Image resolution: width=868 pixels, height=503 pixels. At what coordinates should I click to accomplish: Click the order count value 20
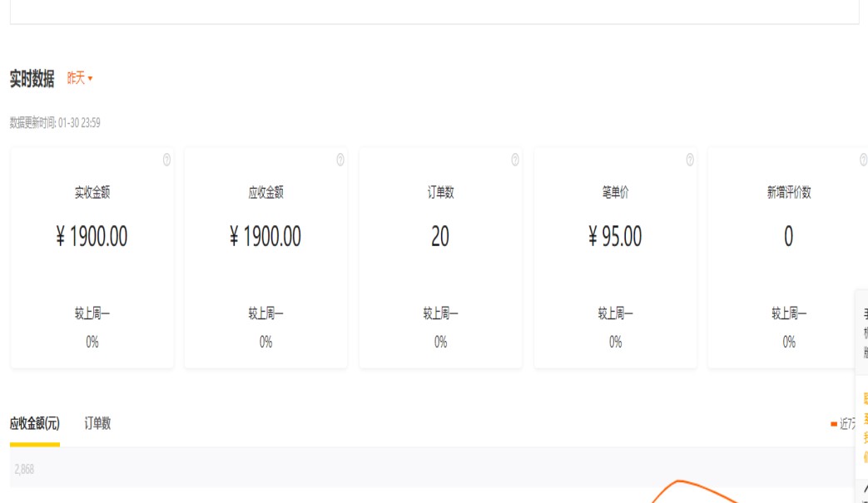(440, 237)
